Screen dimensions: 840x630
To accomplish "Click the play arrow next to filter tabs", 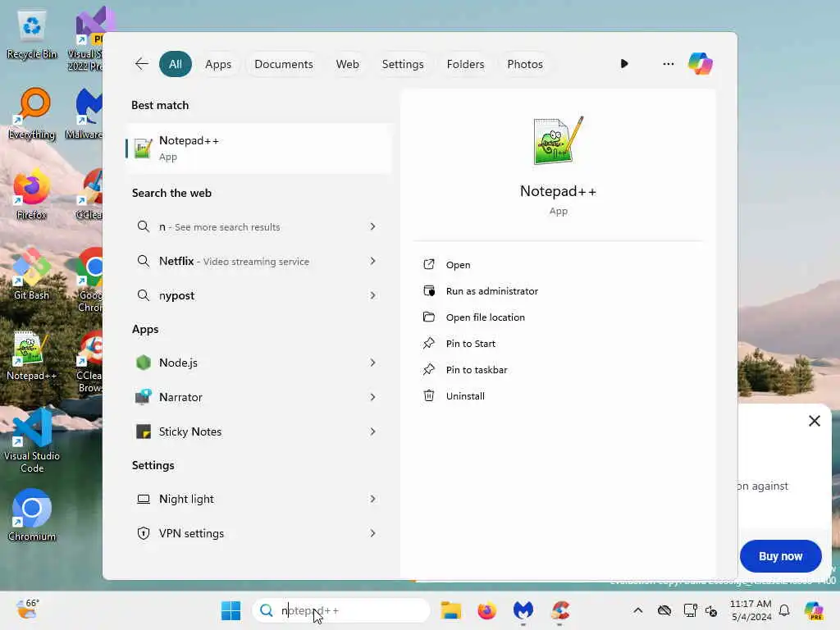I will pos(624,64).
